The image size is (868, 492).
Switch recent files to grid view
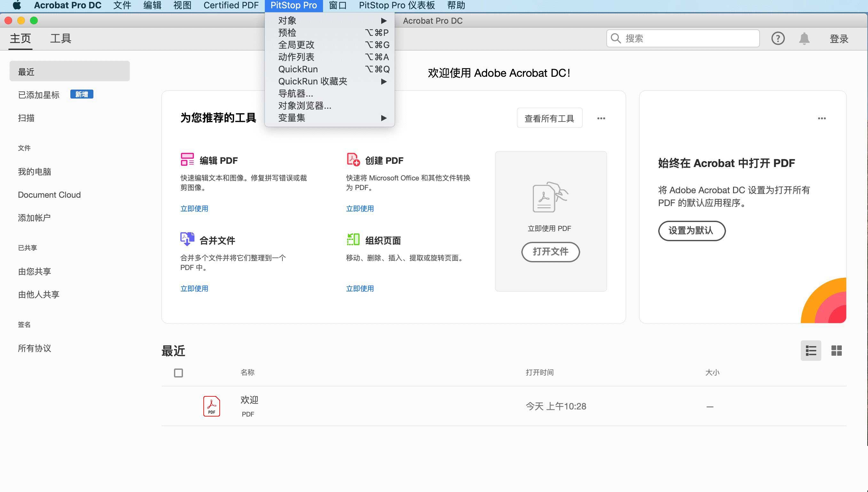click(836, 350)
